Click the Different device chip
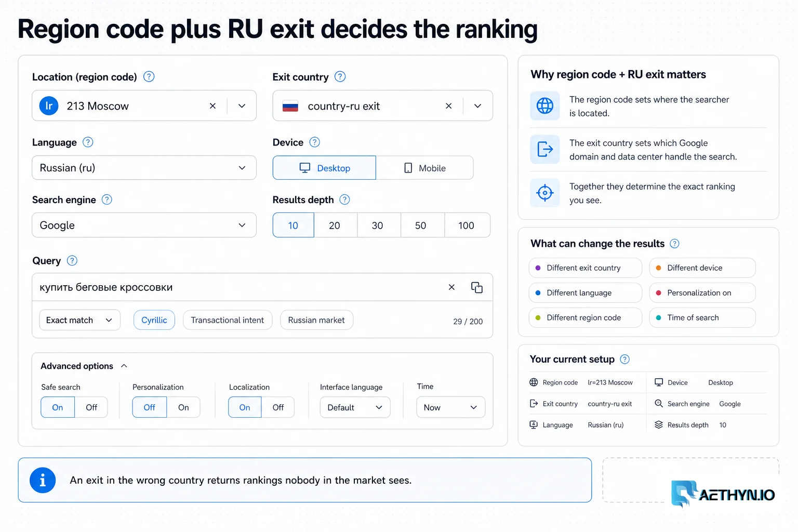This screenshot has width=798, height=532. pyautogui.click(x=702, y=268)
